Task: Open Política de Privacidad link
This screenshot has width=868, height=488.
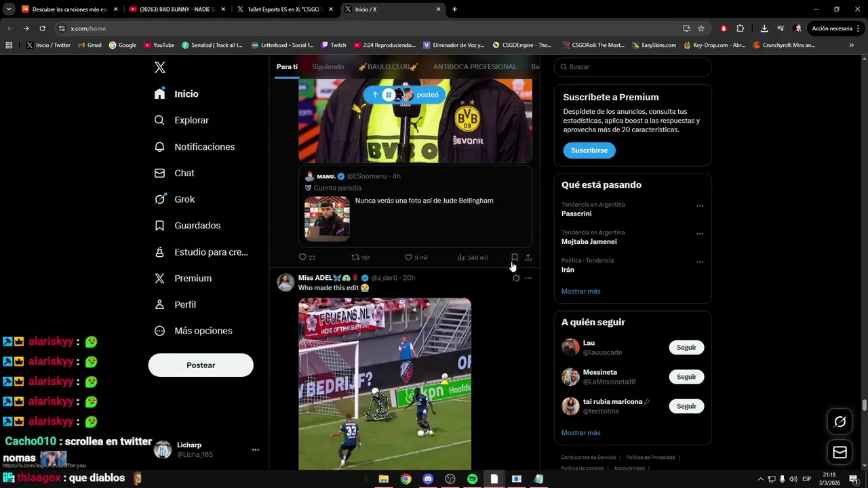Action: tap(650, 457)
